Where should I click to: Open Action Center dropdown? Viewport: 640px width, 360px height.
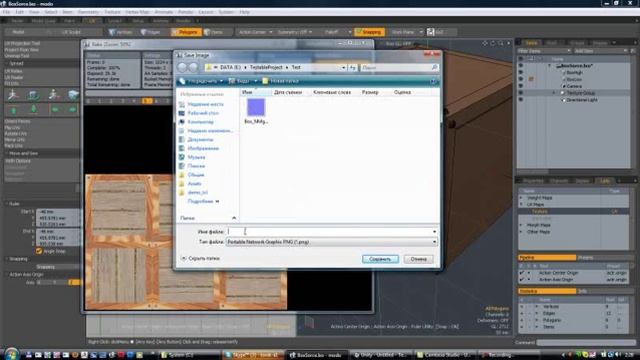point(255,32)
